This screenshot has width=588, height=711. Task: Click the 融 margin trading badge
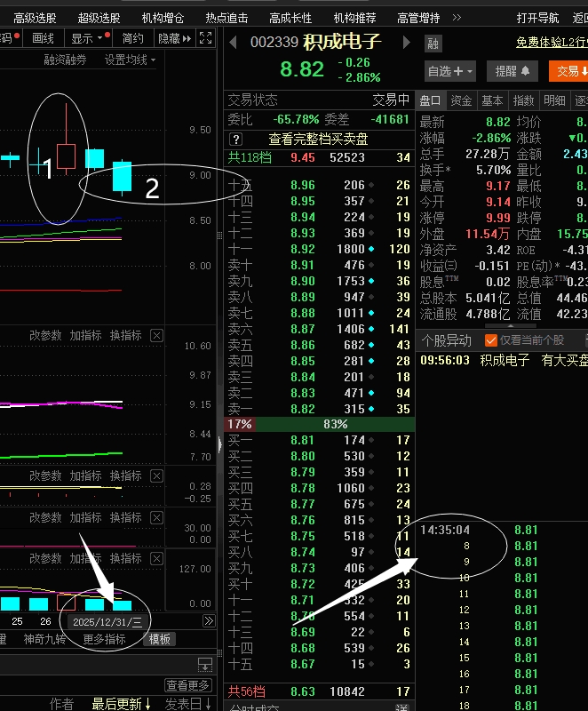[433, 44]
